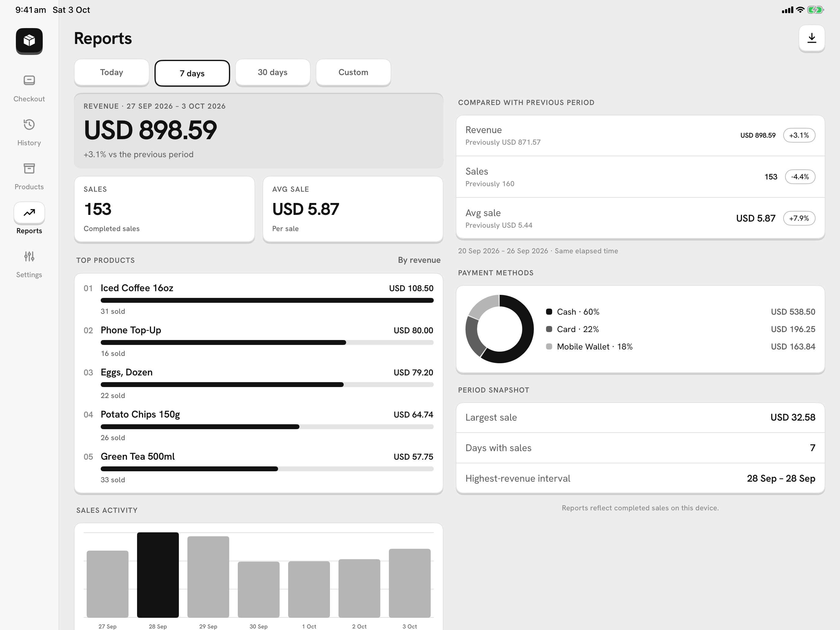This screenshot has width=840, height=630.
Task: Click the Previously 160 sales text
Action: 490,184
